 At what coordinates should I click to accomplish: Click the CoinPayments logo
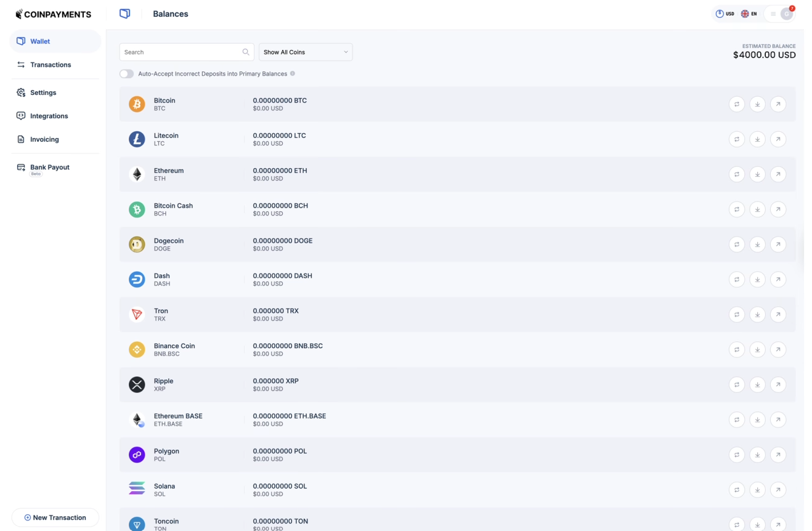coord(54,14)
